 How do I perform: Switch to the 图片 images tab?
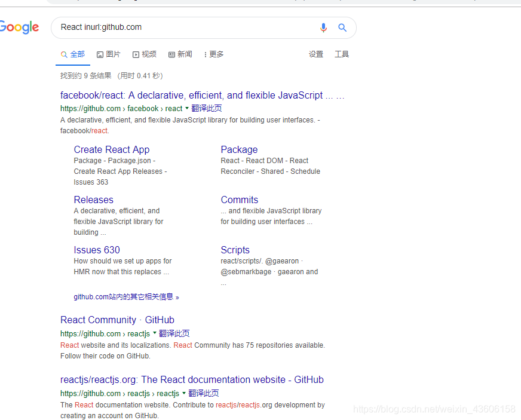click(x=108, y=54)
